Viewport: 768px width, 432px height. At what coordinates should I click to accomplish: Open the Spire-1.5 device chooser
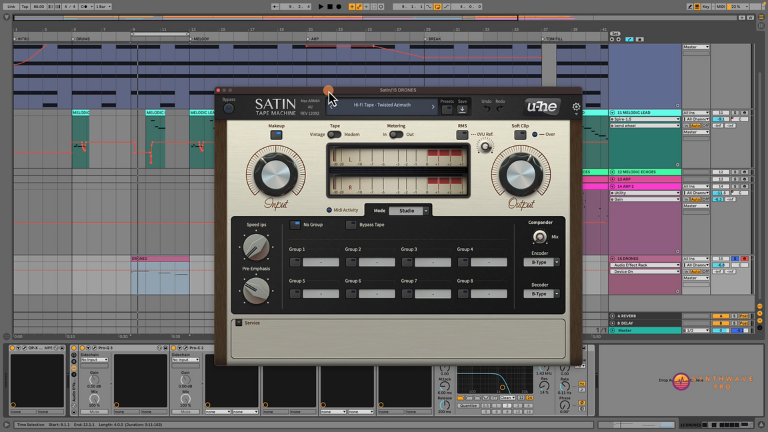click(x=646, y=119)
